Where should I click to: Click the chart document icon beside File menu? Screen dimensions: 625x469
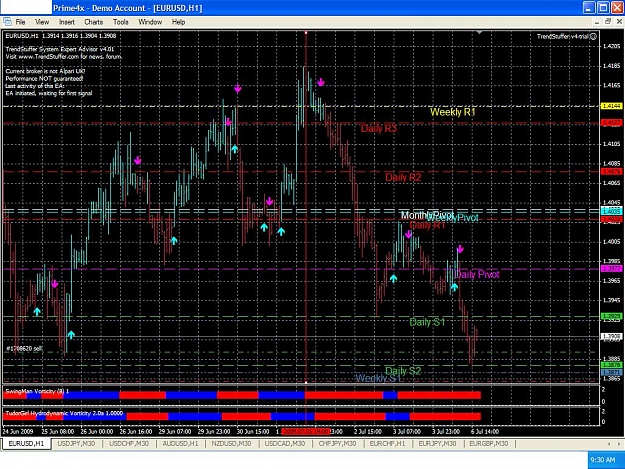(7, 22)
